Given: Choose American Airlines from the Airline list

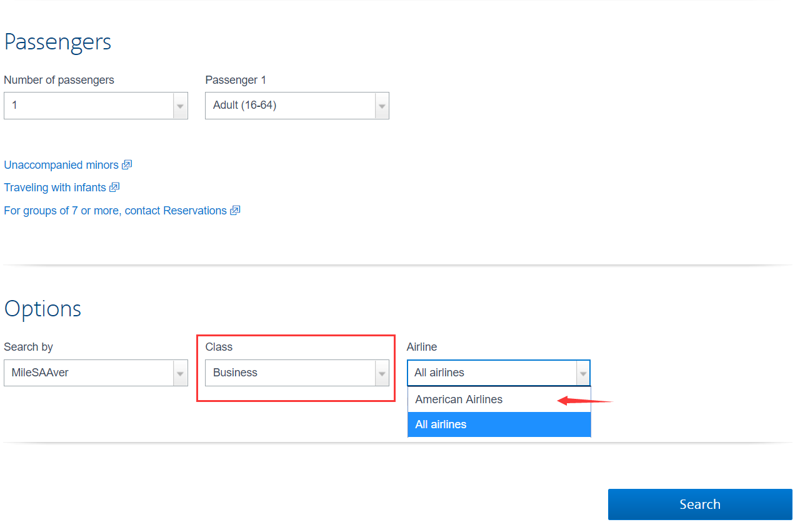Looking at the screenshot, I should (x=499, y=399).
